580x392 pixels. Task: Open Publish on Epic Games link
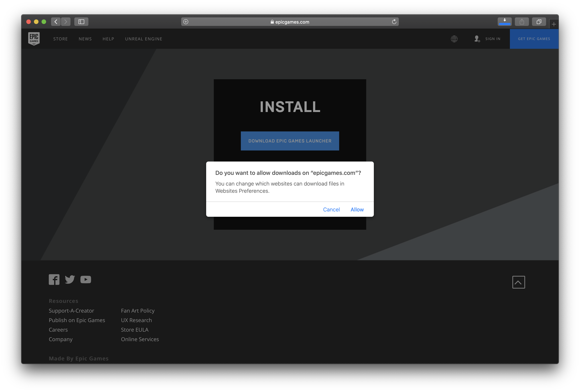pos(77,320)
